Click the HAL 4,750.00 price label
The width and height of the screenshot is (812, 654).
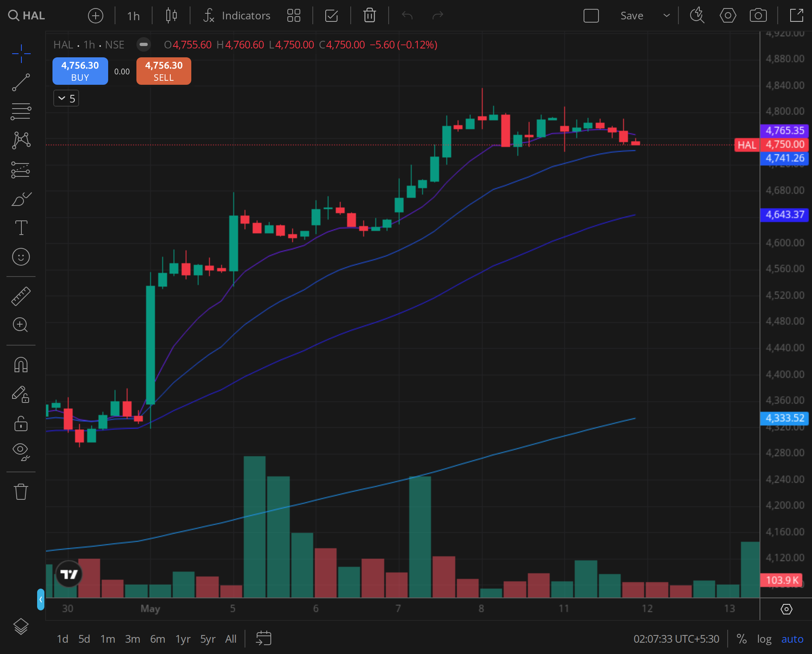(772, 145)
